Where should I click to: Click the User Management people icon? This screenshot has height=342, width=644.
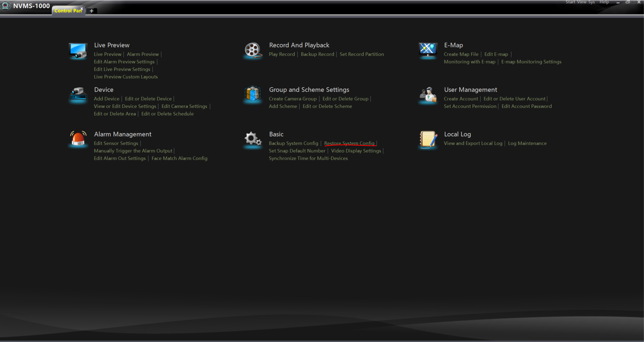pos(428,95)
